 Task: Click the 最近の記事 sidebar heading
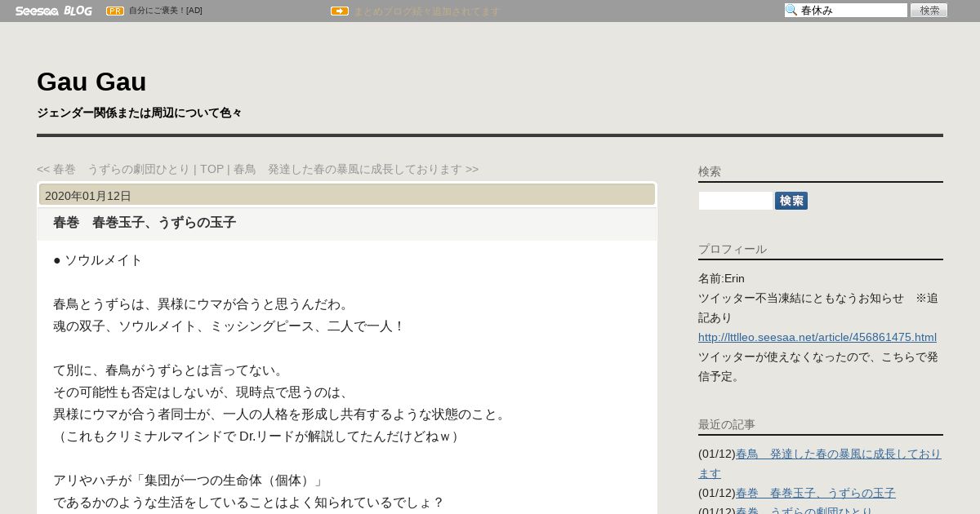tap(727, 424)
